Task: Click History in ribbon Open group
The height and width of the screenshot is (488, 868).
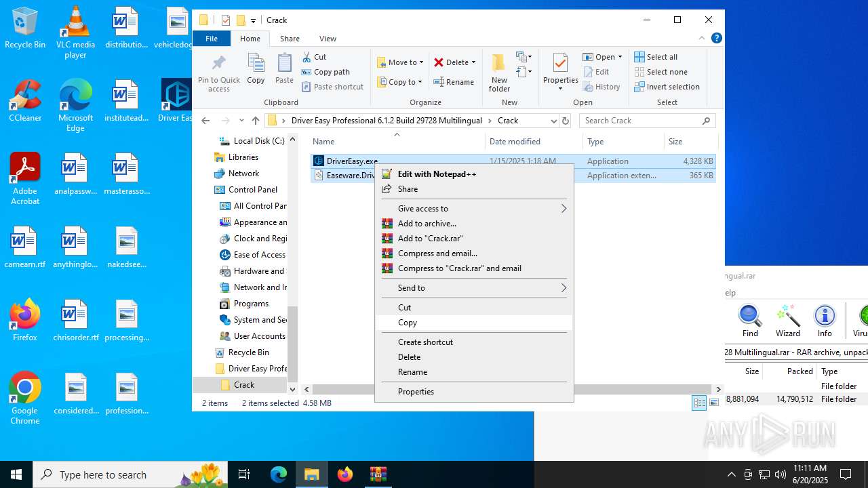Action: (601, 87)
